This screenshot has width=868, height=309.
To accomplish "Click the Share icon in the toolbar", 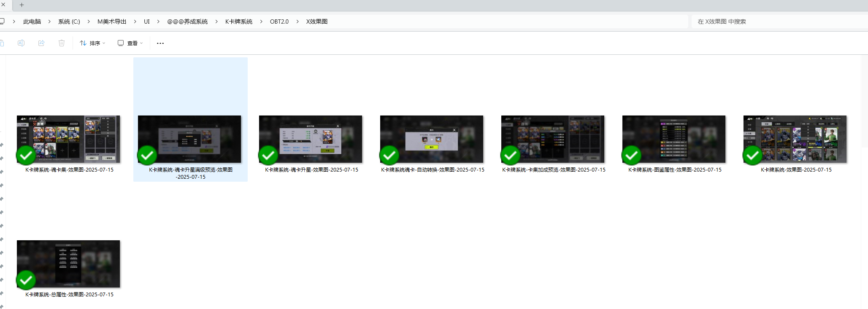I will (x=41, y=43).
